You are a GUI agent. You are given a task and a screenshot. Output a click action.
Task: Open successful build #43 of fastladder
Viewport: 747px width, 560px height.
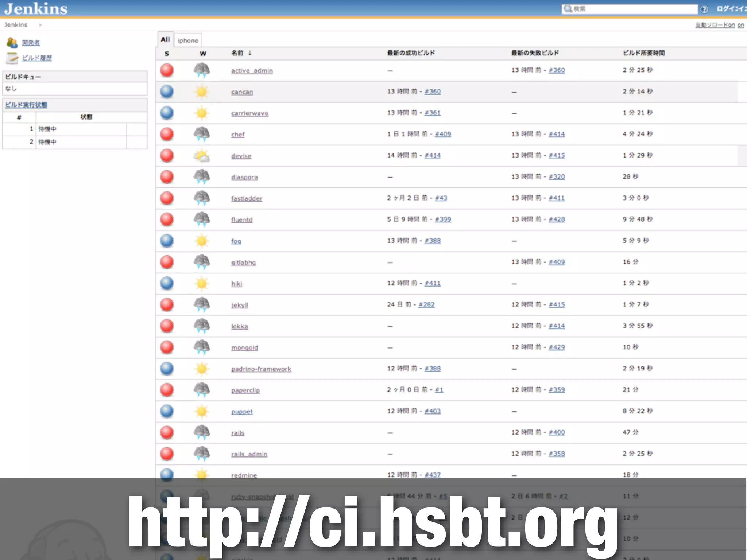[x=441, y=198]
